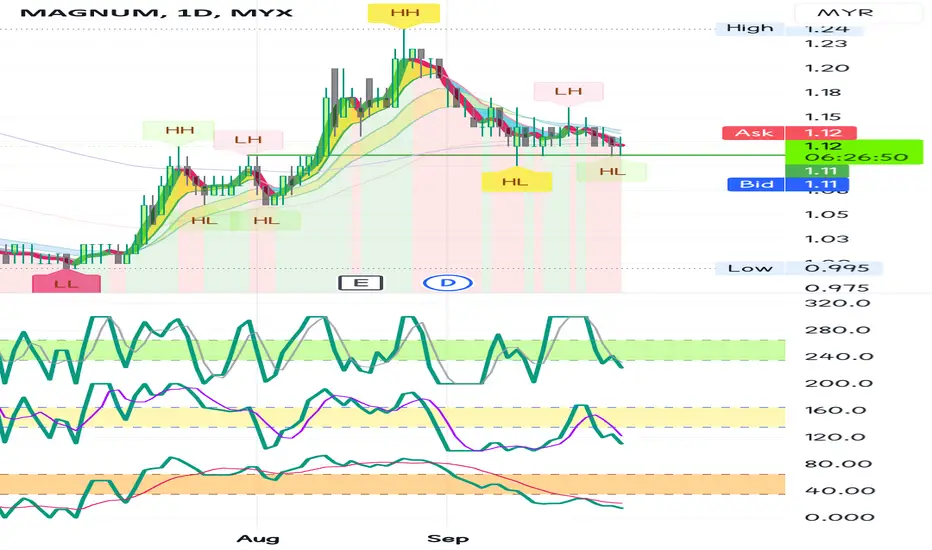Click the 120.0 indicator scale value
The height and width of the screenshot is (550, 932).
tap(837, 437)
